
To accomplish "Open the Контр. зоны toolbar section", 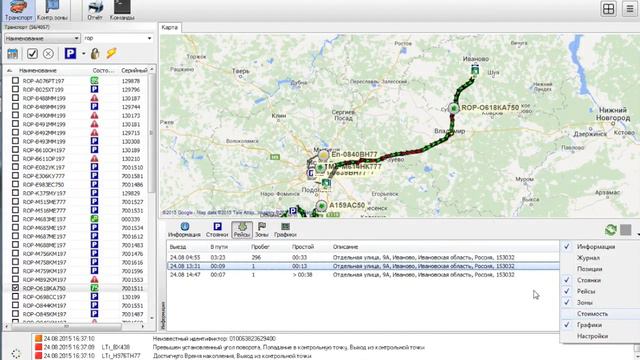I will pos(52,11).
